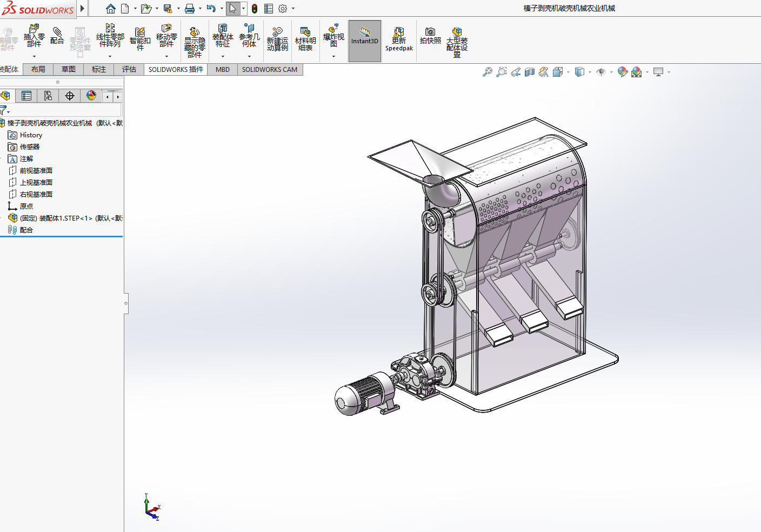The width and height of the screenshot is (761, 532).
Task: Click Zoom to Area magnifier icon
Action: [x=502, y=72]
